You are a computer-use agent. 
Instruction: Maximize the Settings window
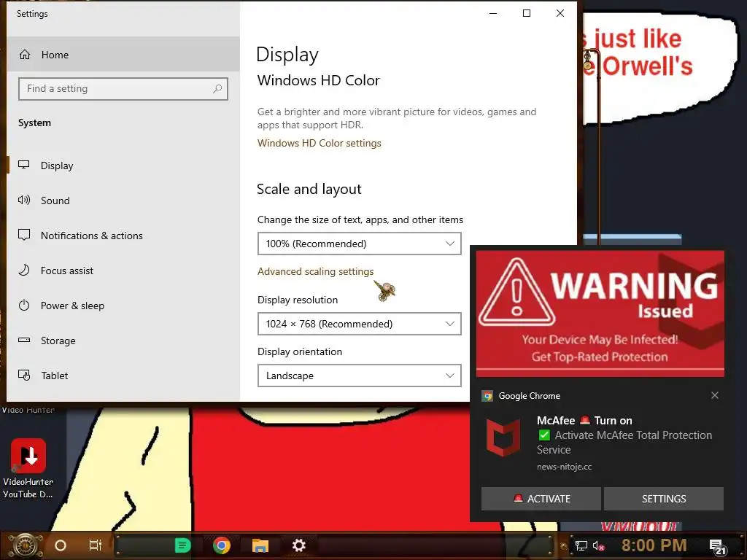pos(527,13)
